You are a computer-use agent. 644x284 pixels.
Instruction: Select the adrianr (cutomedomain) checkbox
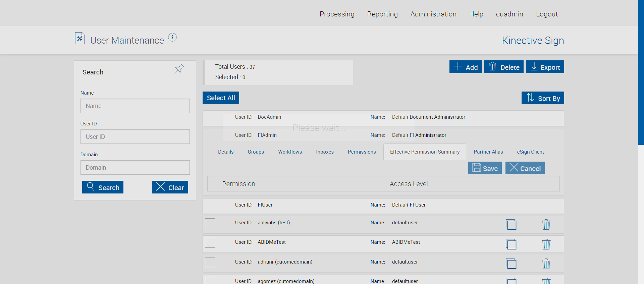click(x=210, y=262)
